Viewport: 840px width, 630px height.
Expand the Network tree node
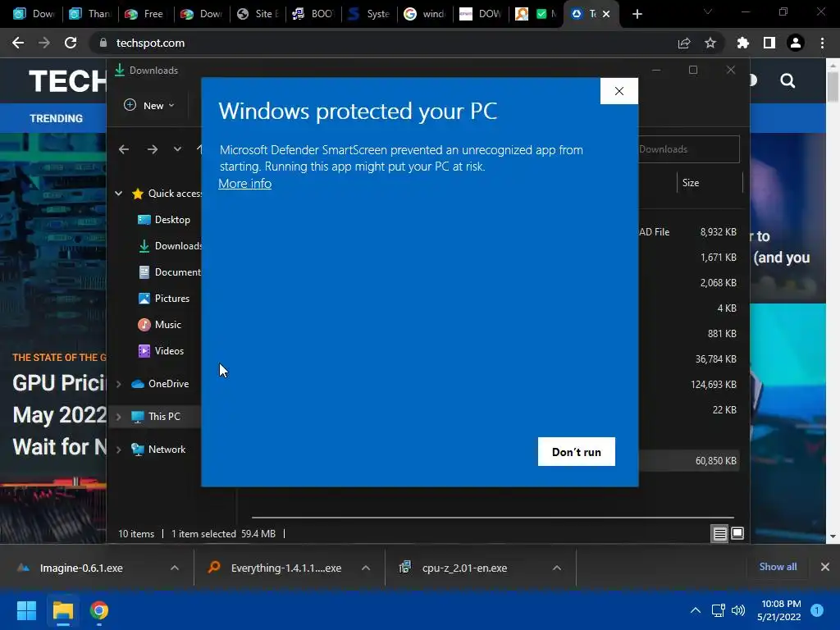coord(118,450)
